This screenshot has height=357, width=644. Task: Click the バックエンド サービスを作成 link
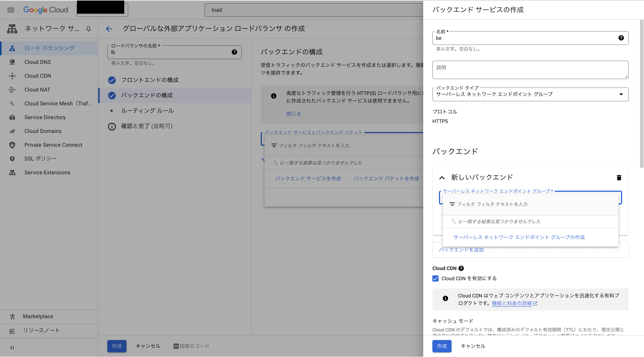click(308, 179)
